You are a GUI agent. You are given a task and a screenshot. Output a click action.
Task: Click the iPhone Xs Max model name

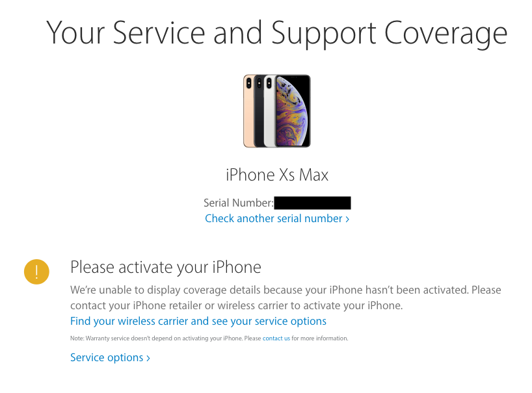click(277, 175)
